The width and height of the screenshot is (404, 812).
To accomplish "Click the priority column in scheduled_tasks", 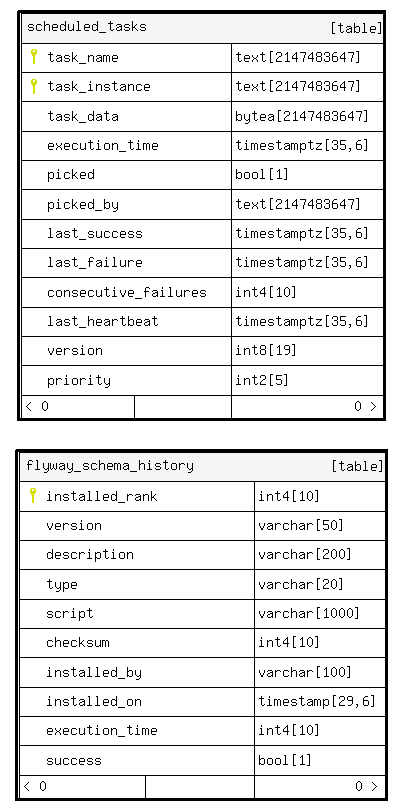I will [79, 381].
